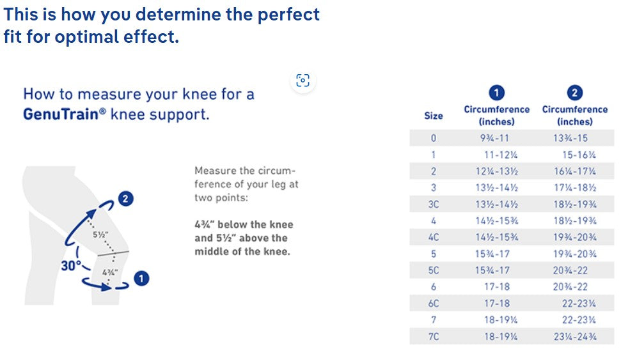Click the first Circumference (inches) column header
Viewport: 644px width, 356px height.
(496, 115)
